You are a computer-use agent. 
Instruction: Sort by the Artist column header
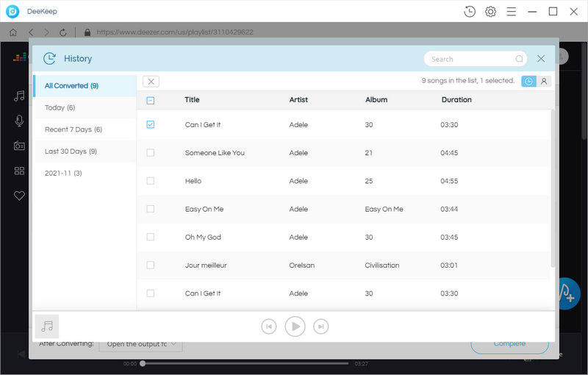point(298,100)
